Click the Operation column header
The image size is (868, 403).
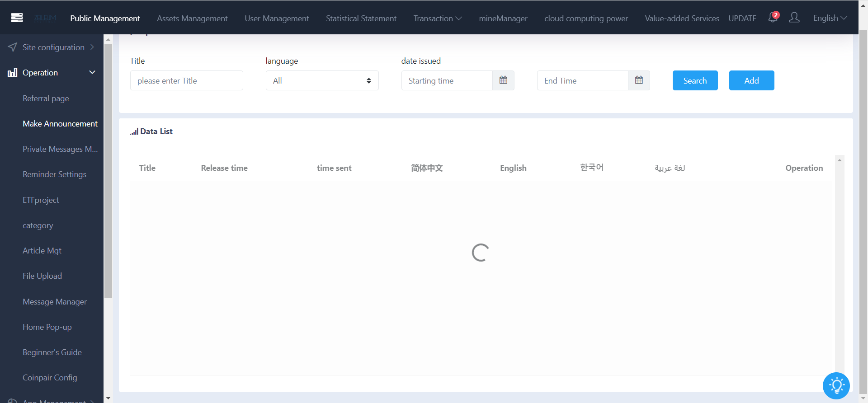(804, 168)
